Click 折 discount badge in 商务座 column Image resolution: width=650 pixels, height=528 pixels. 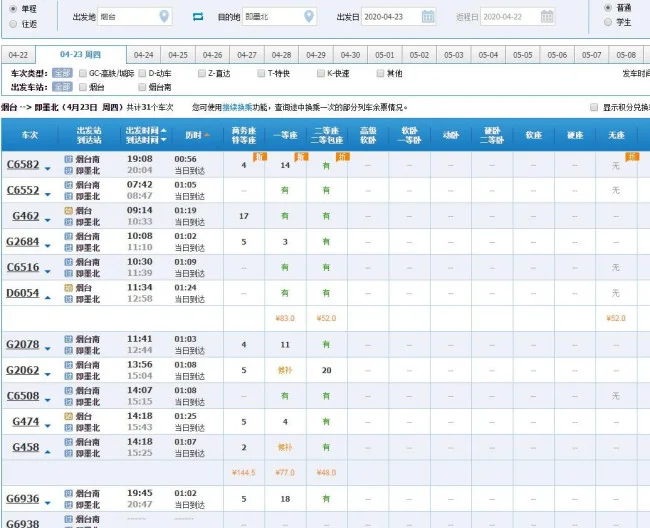(x=260, y=157)
